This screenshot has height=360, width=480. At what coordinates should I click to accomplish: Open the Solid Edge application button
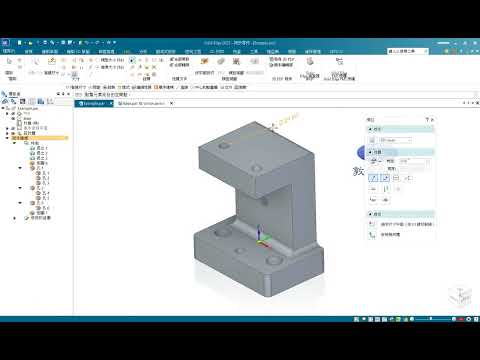click(6, 43)
